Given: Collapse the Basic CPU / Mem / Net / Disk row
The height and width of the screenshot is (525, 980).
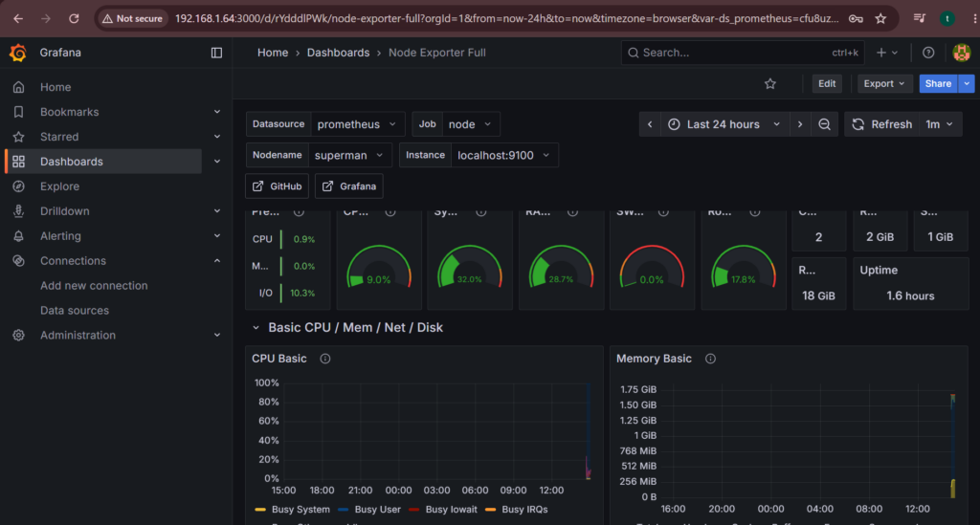Looking at the screenshot, I should 256,328.
